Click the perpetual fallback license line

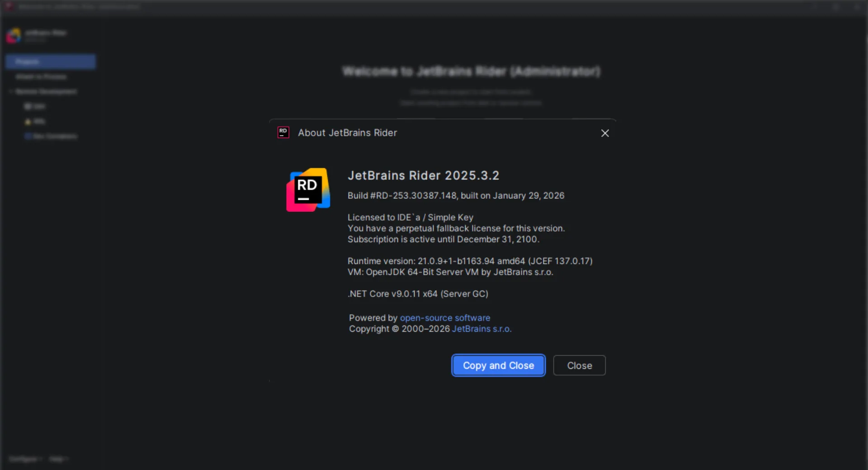coord(456,228)
